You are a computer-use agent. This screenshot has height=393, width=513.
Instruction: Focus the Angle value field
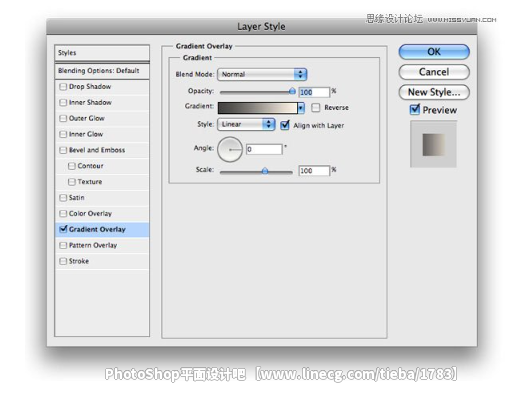pos(264,149)
